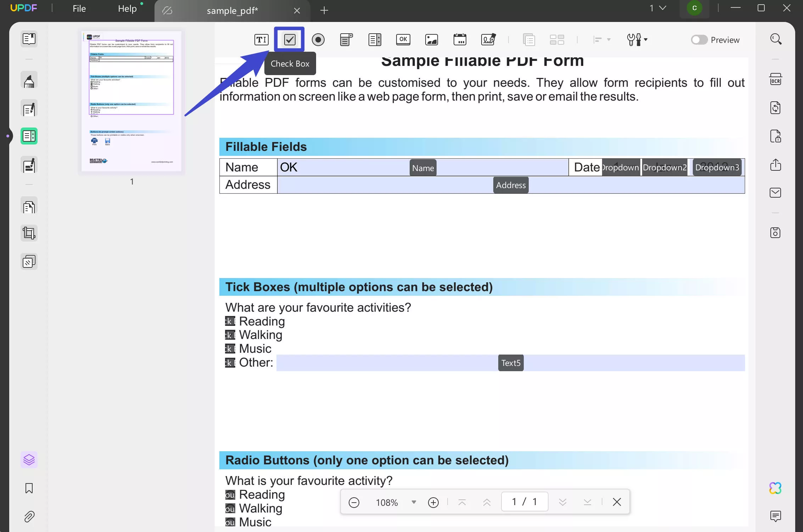This screenshot has width=803, height=532.
Task: Open the zoom percentage dropdown
Action: click(x=413, y=502)
